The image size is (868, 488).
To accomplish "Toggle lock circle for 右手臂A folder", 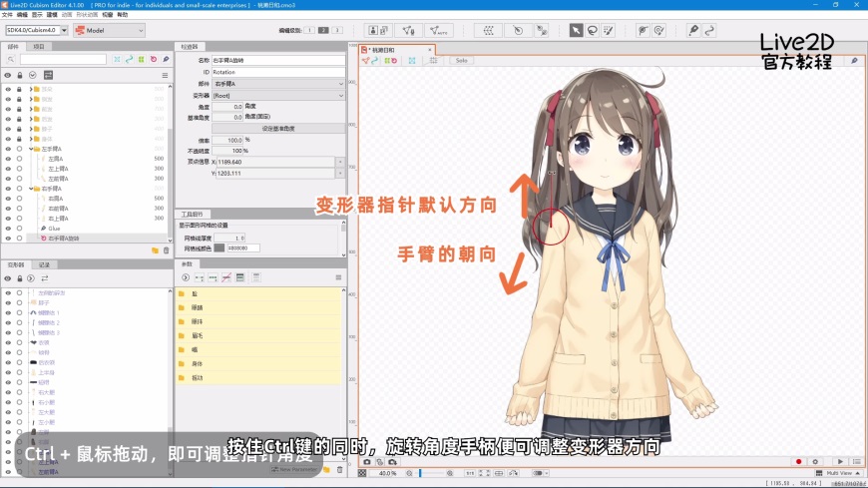I will tap(19, 189).
